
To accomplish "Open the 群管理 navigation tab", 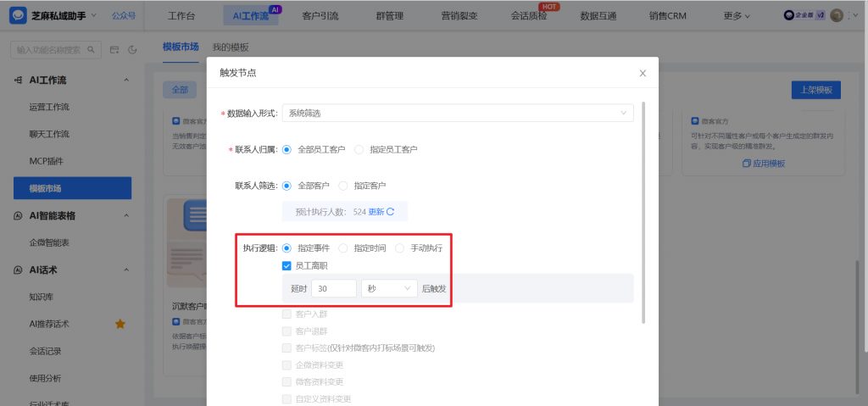I will [390, 16].
